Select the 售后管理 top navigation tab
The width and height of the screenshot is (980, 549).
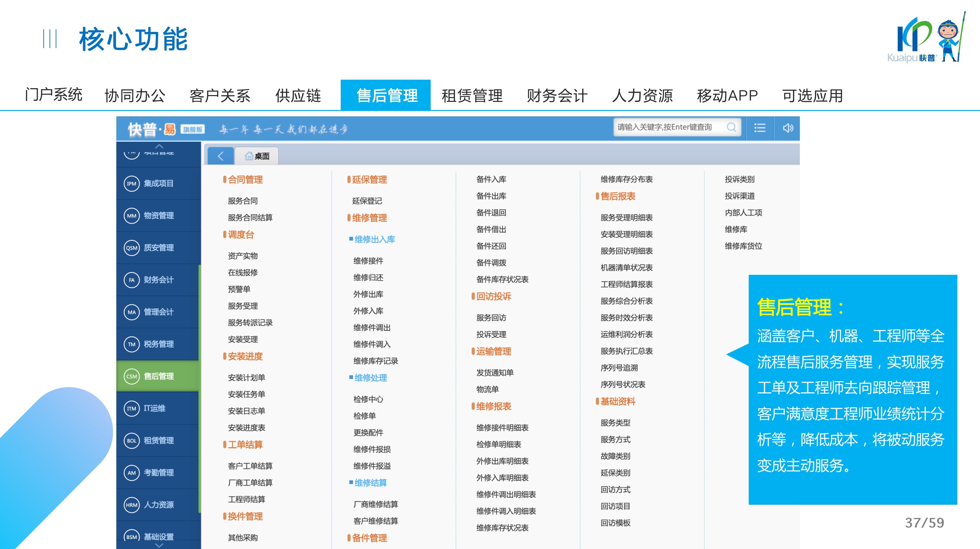pos(385,95)
